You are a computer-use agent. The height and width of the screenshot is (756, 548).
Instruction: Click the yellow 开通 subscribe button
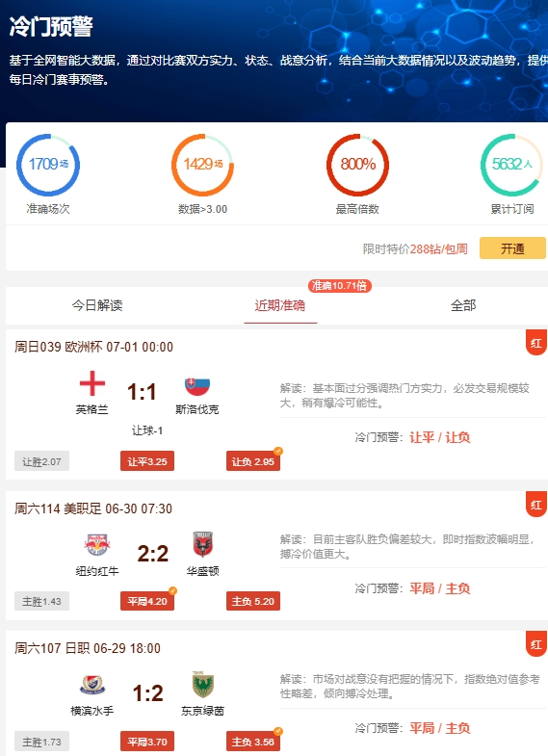512,248
